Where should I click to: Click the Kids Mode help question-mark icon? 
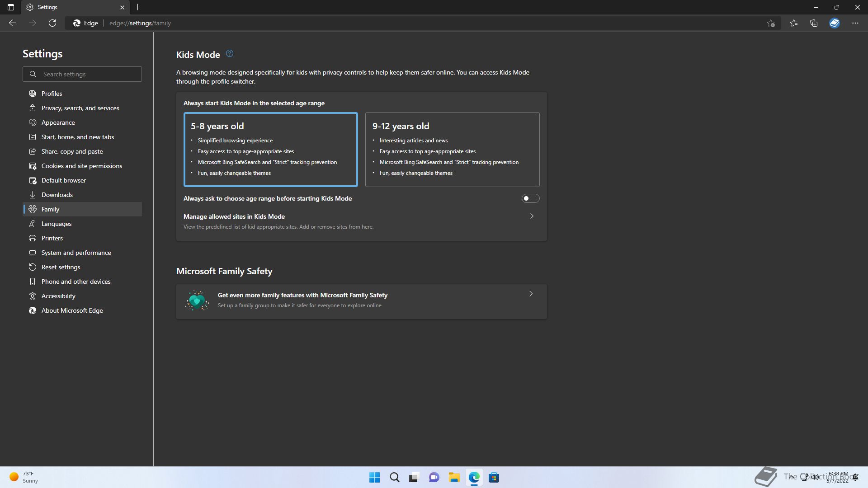(230, 54)
